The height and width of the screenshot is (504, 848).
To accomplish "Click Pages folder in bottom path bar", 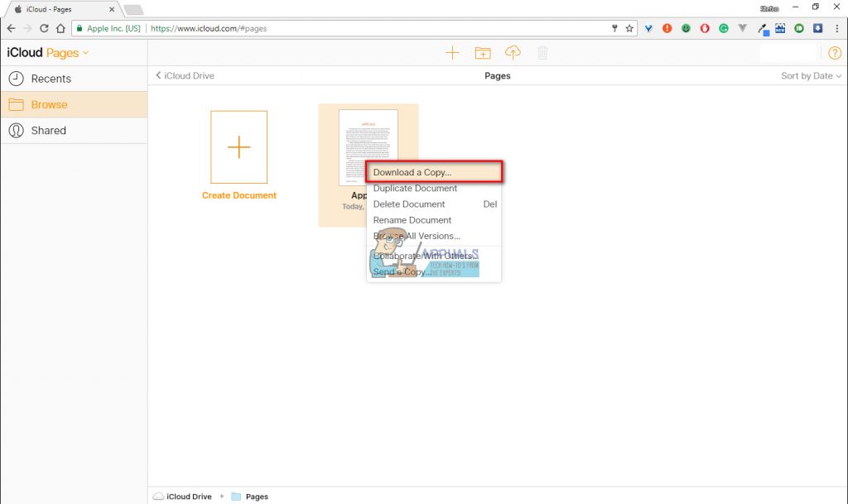I will (x=250, y=497).
